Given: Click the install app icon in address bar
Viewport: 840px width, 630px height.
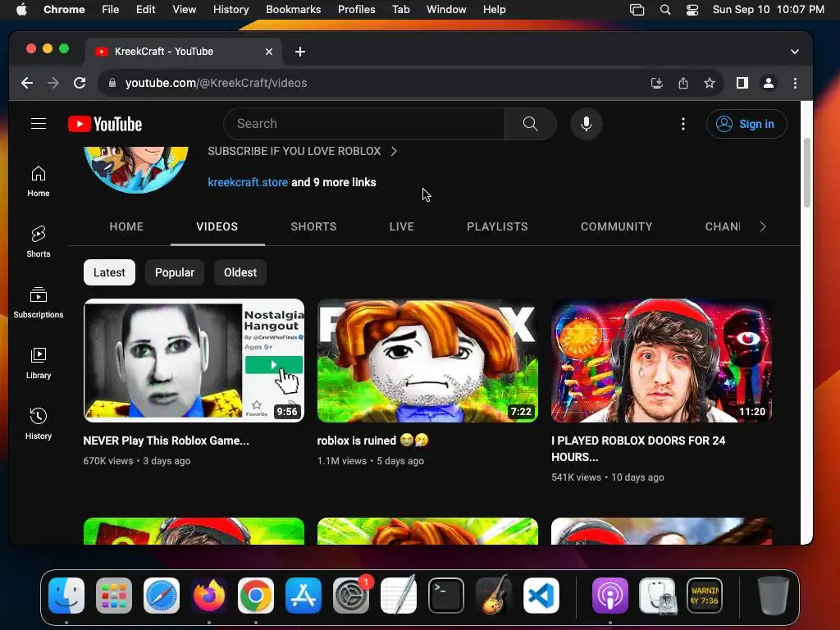Looking at the screenshot, I should pos(657,83).
